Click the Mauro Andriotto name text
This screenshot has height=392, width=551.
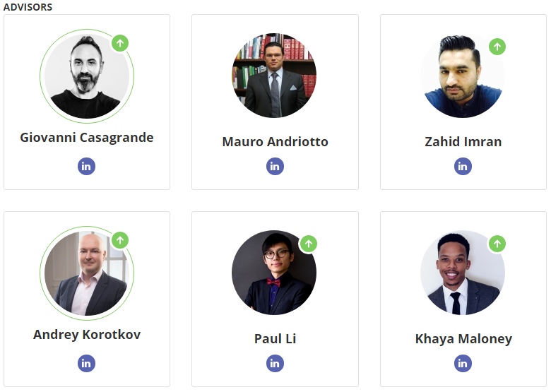tap(275, 141)
